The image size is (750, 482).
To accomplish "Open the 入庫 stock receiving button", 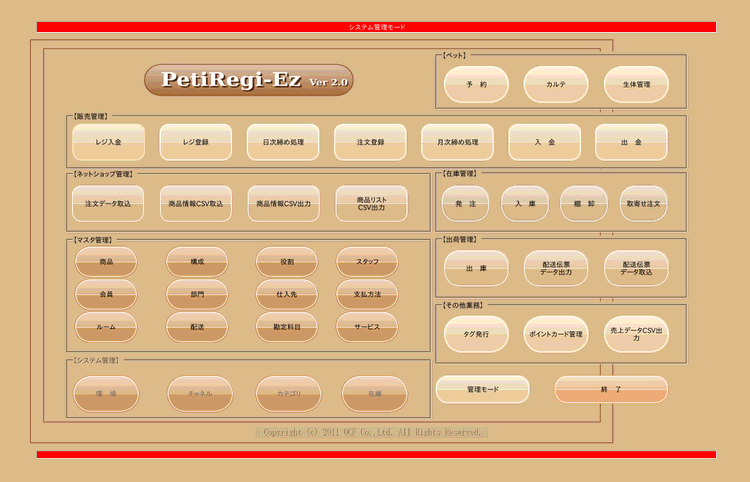I will pos(525,204).
